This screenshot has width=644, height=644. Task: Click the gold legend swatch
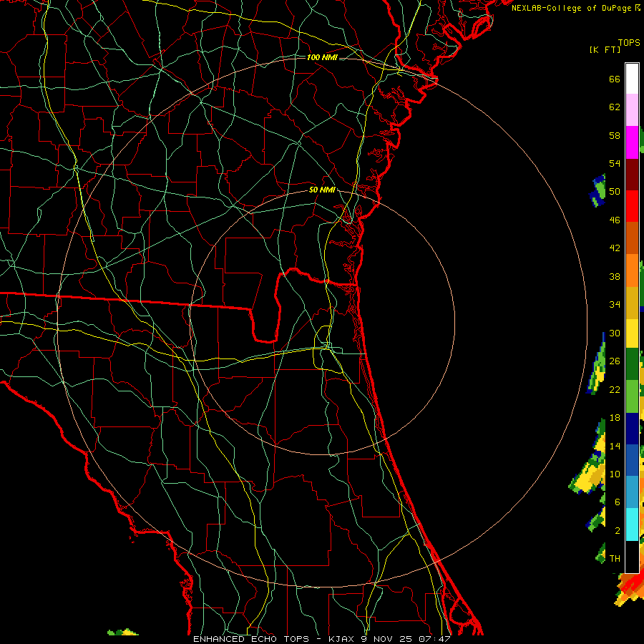632,302
